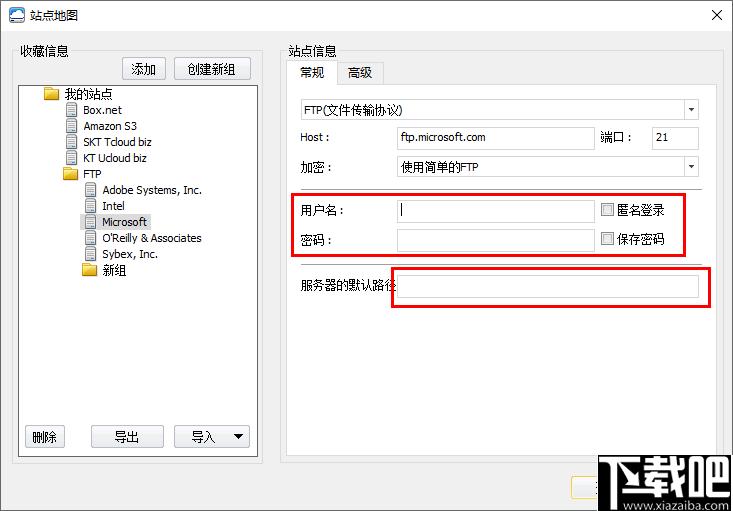The width and height of the screenshot is (733, 511).
Task: Select the 常规 tab
Action: click(x=312, y=72)
